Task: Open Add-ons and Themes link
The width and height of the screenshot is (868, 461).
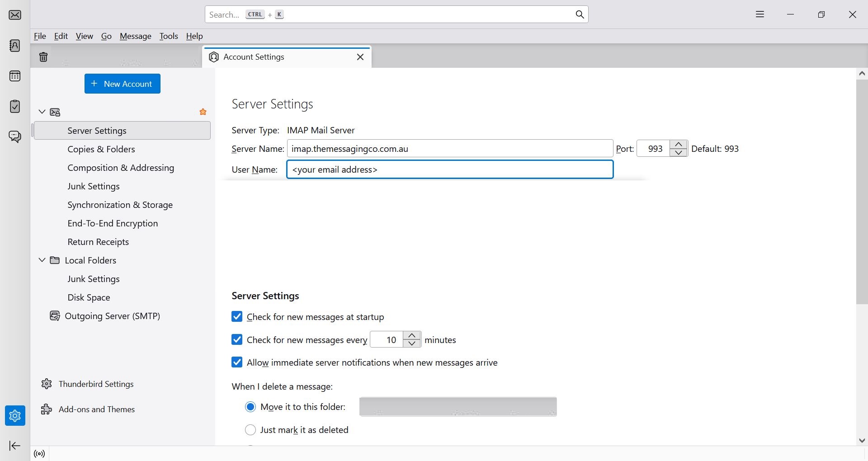Action: 97,409
